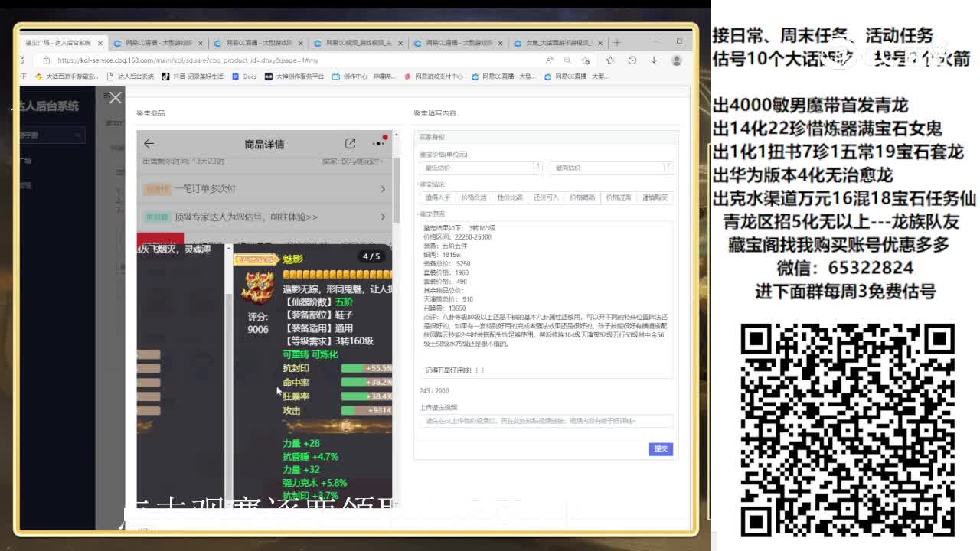Viewport: 980px width, 551px height.
Task: Click the 最高估价 stepper arrows
Action: point(668,167)
